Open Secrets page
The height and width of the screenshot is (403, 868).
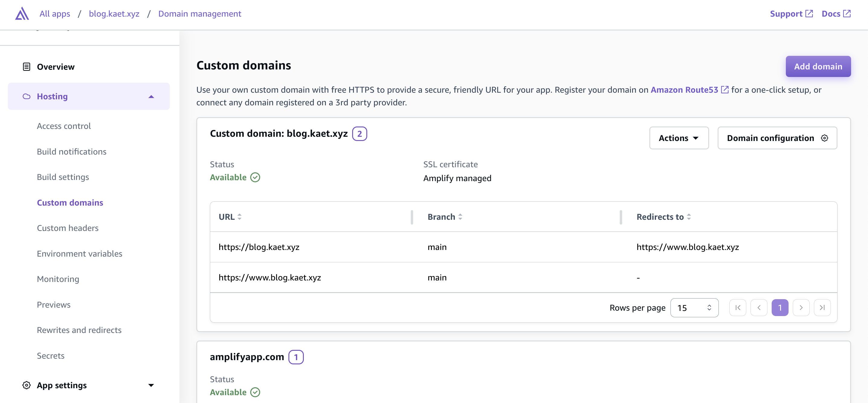(x=50, y=356)
